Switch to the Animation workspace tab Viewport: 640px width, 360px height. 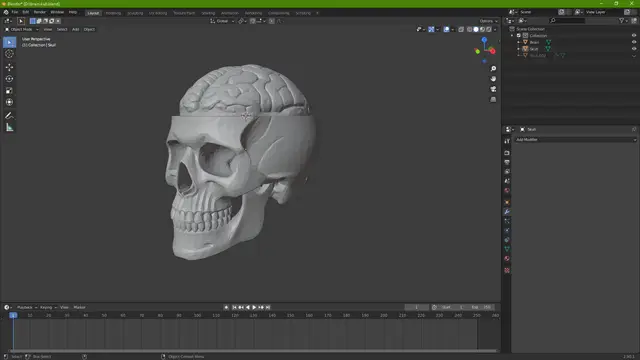[230, 13]
